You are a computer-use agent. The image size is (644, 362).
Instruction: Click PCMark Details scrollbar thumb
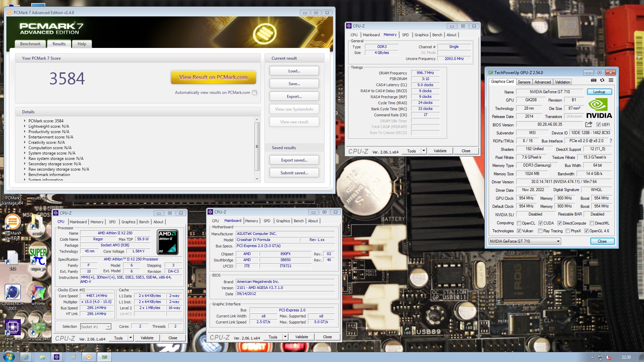point(257,146)
